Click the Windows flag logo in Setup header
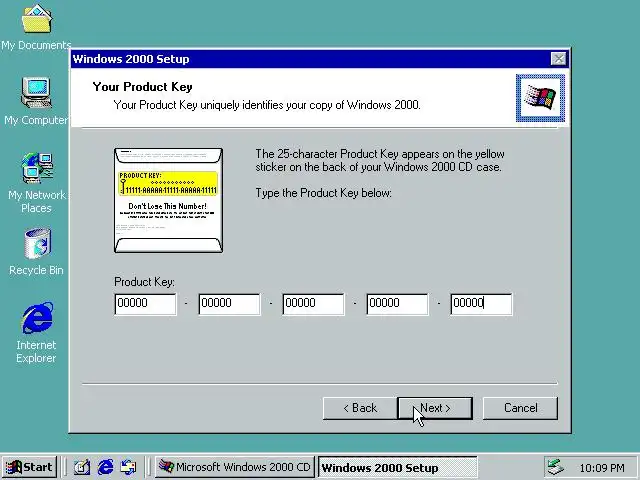 (x=540, y=98)
